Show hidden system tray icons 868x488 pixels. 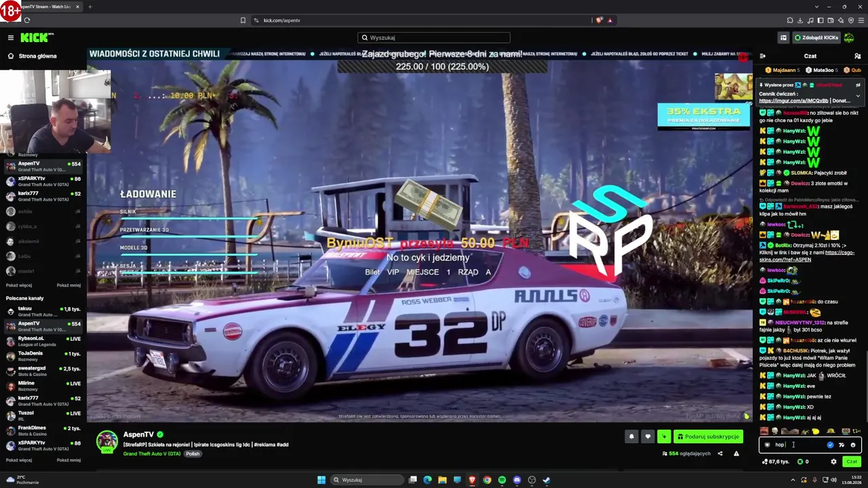click(793, 480)
